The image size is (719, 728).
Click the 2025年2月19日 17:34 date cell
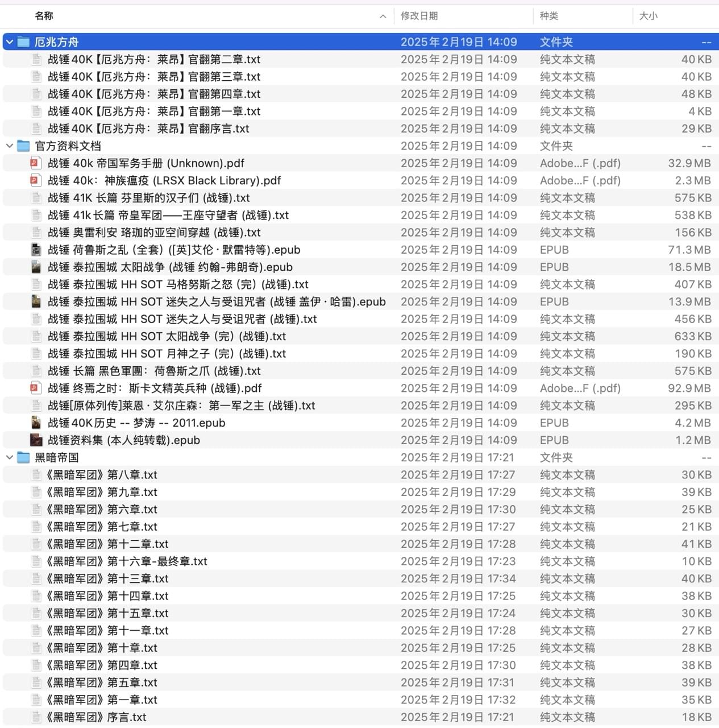(x=458, y=579)
